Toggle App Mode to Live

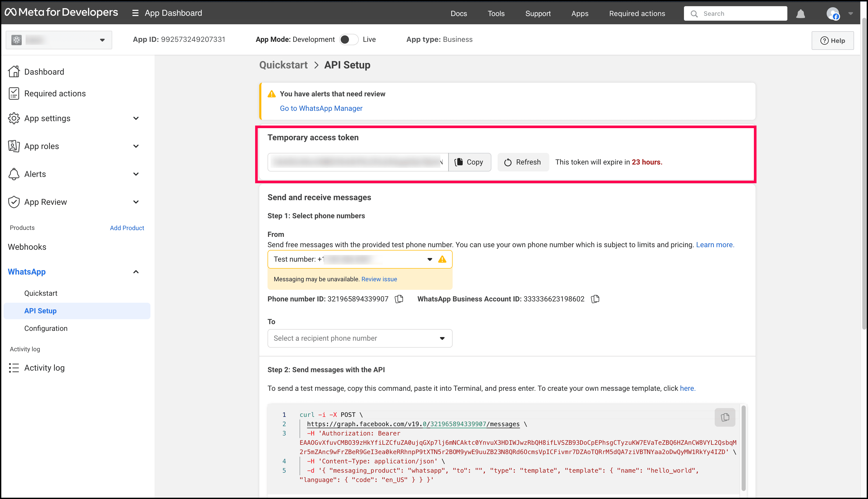point(348,40)
